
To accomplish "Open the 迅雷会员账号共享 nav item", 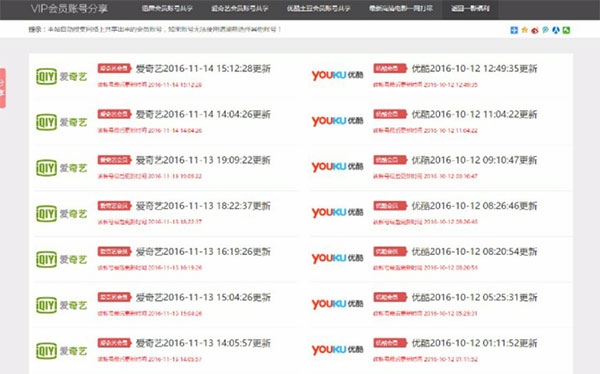I will coord(167,8).
